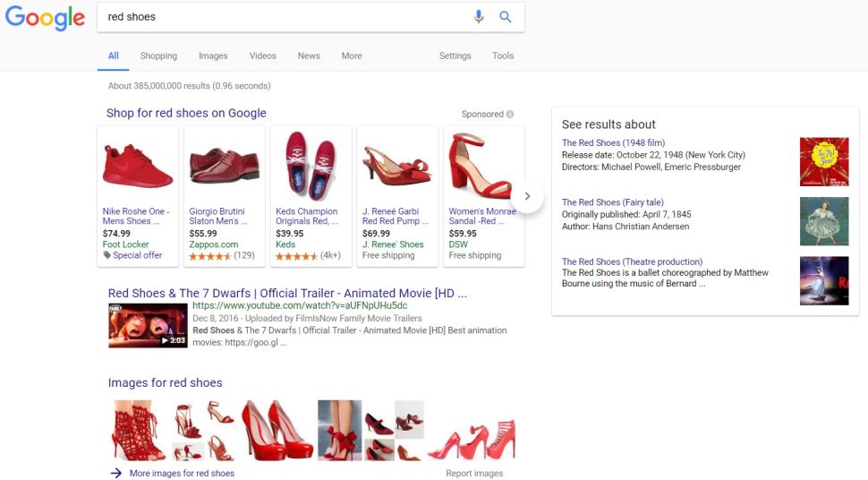Click the red bow heels image
This screenshot has width=868, height=480.
tap(340, 431)
